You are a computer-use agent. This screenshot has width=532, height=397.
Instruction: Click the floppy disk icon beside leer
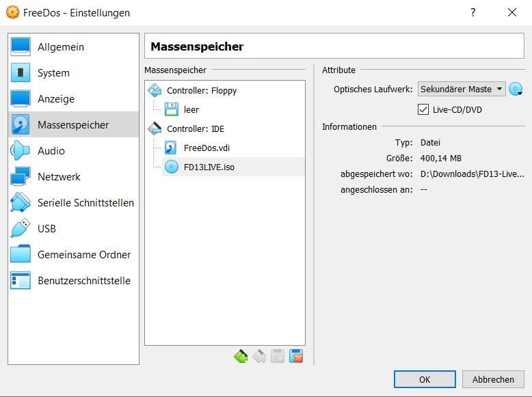coord(172,109)
